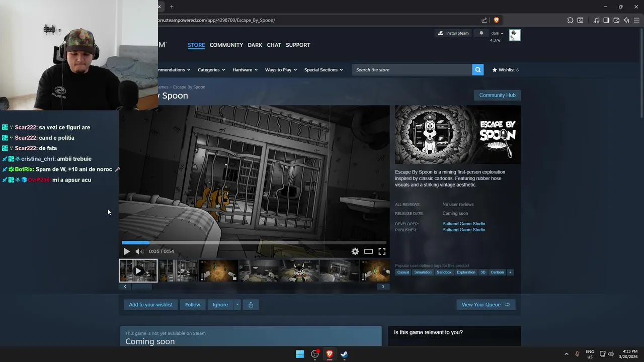
Task: Expand the Categories dropdown
Action: [211, 70]
